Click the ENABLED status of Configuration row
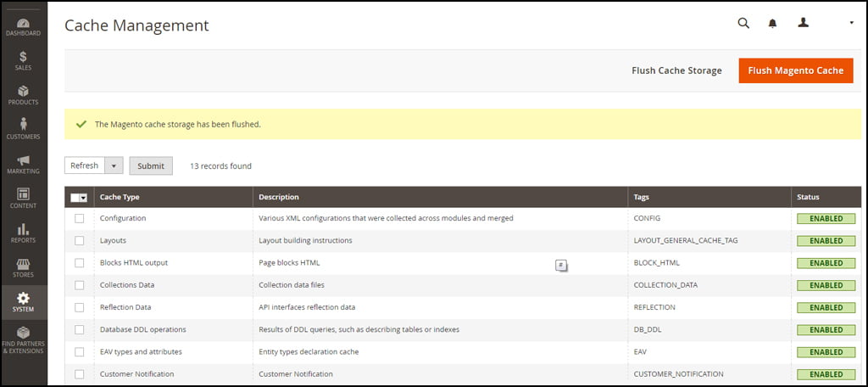Viewport: 868px width, 387px height. pyautogui.click(x=826, y=218)
